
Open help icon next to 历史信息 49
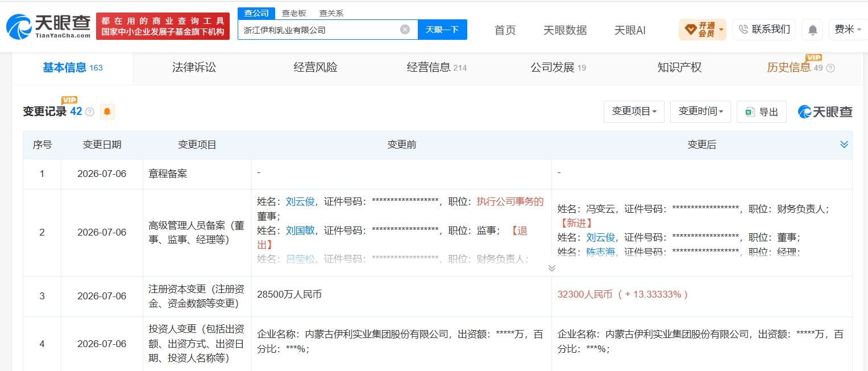click(x=830, y=68)
